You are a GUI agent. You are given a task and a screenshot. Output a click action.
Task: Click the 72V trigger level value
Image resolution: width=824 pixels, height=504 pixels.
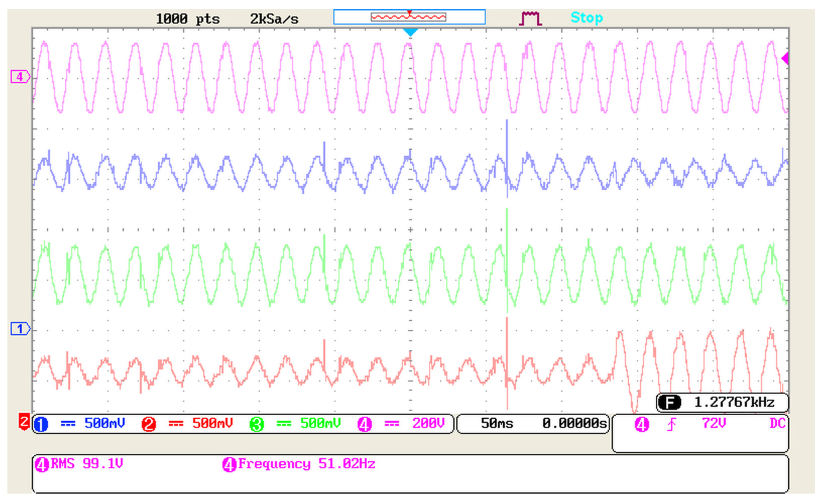tap(714, 424)
